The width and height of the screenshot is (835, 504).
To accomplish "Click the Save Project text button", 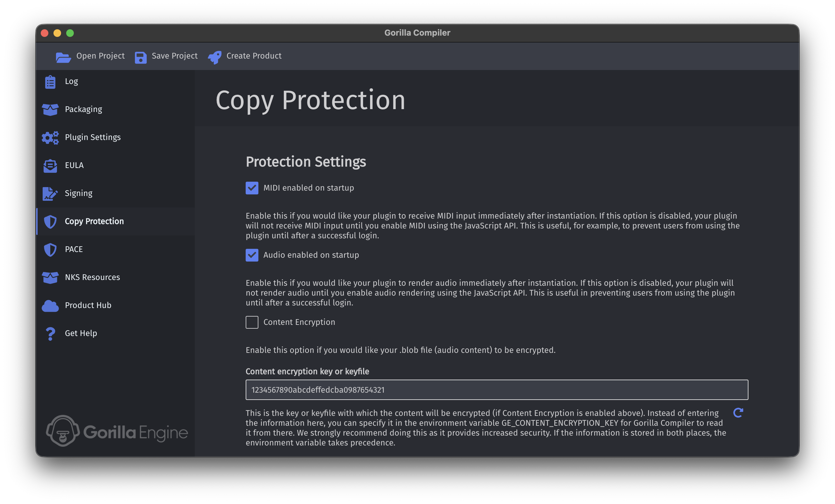I will tap(174, 56).
